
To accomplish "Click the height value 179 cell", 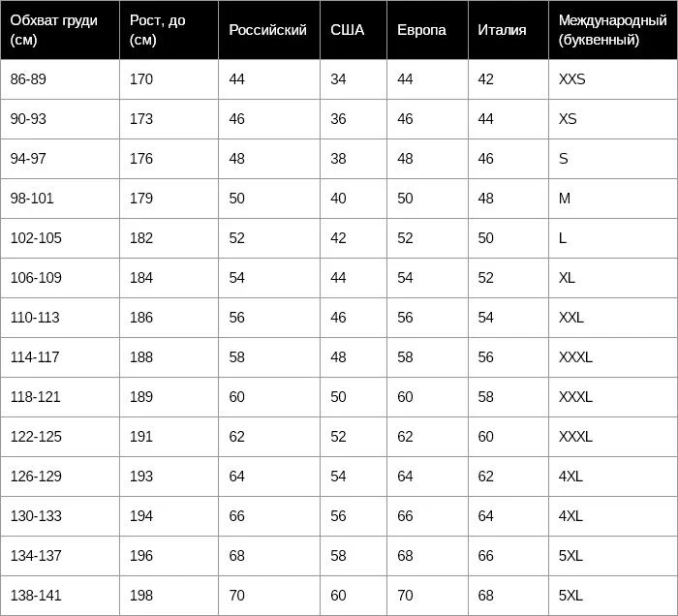I will pos(169,199).
